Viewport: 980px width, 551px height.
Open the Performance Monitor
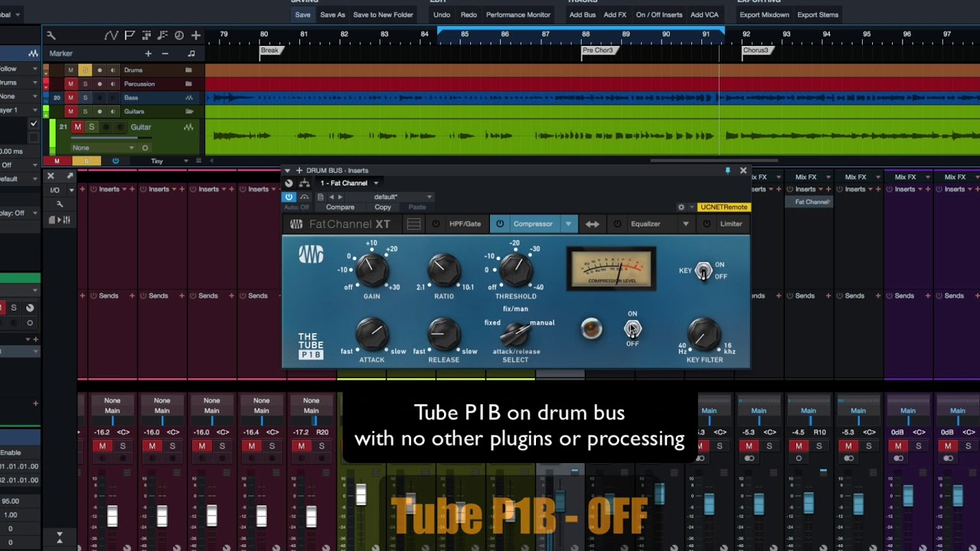518,15
